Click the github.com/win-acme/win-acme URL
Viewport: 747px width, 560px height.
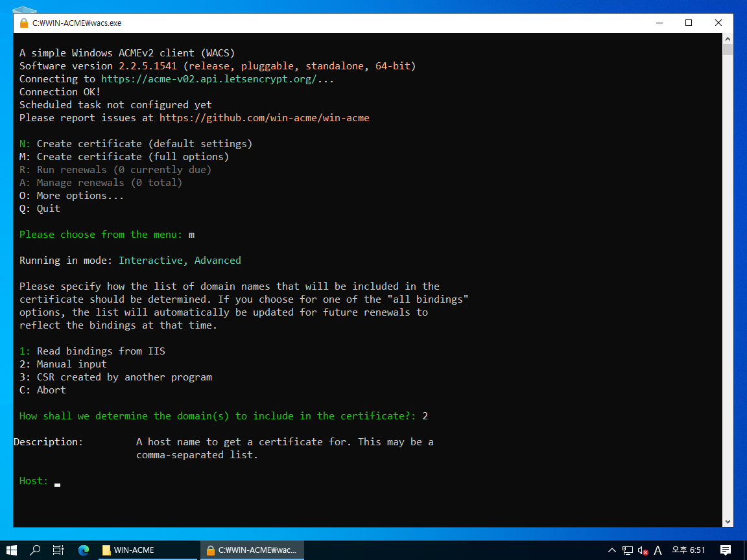(x=265, y=118)
